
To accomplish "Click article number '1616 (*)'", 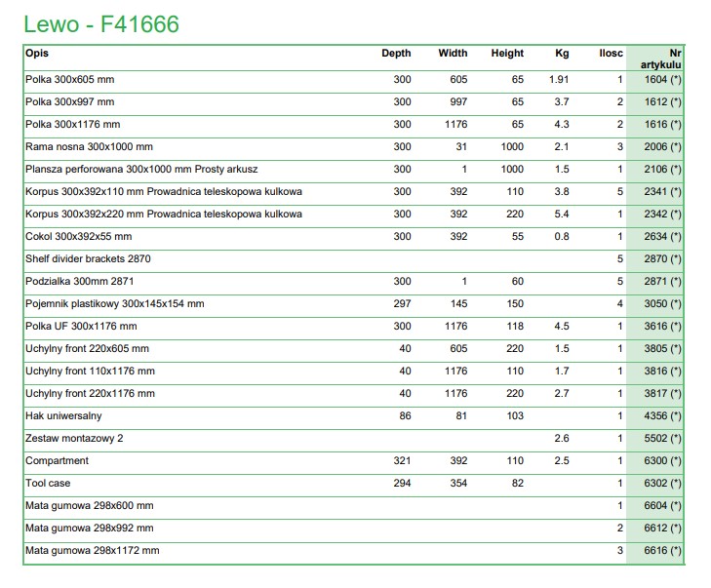I will [663, 125].
